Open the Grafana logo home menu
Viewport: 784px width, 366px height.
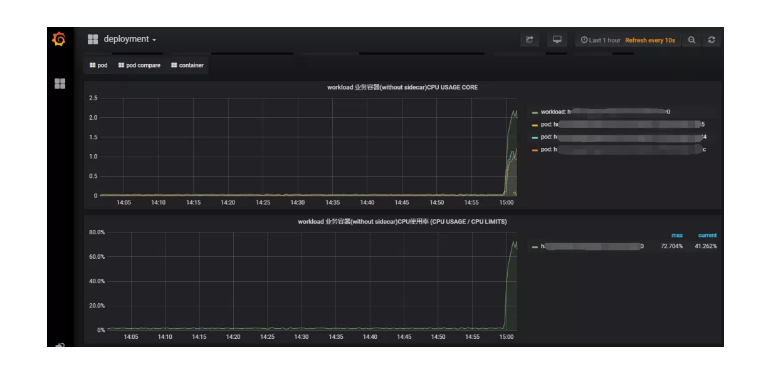click(59, 39)
